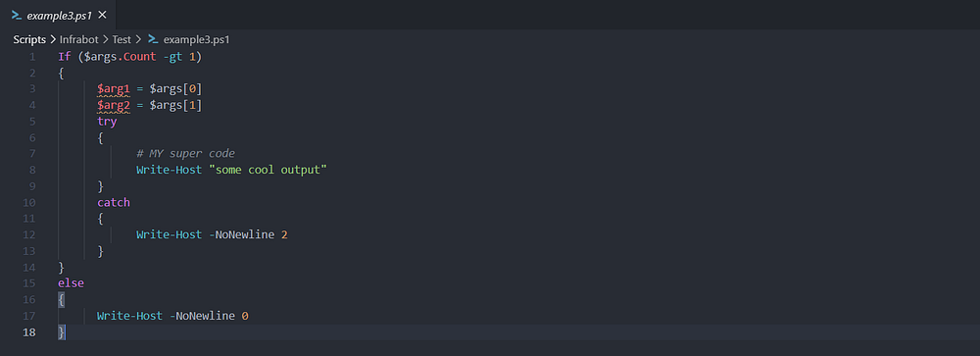
Task: Click line number 10 beside catch
Action: [x=29, y=202]
